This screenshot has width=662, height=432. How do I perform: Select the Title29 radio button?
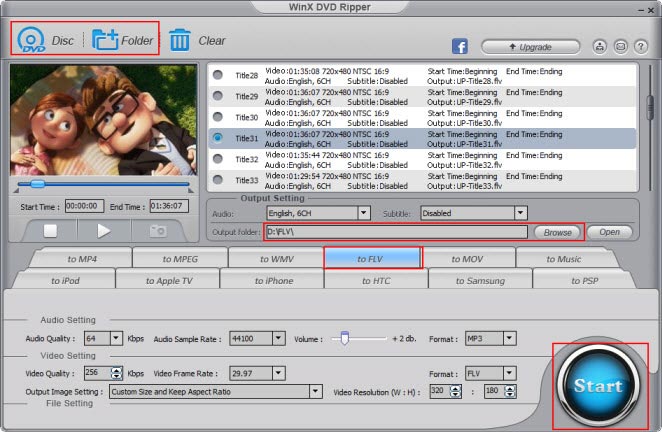click(217, 96)
